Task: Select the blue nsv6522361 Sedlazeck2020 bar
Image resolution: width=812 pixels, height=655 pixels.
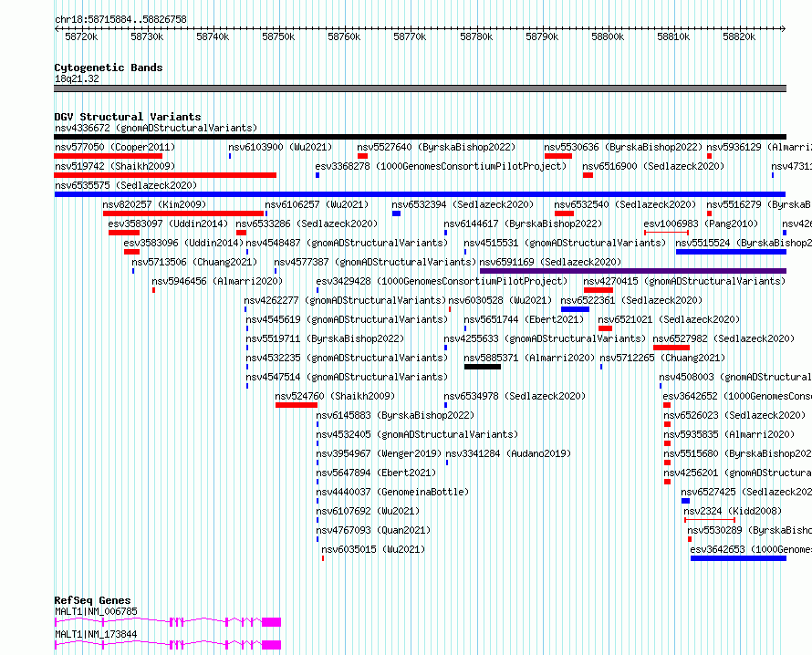Action: (575, 309)
